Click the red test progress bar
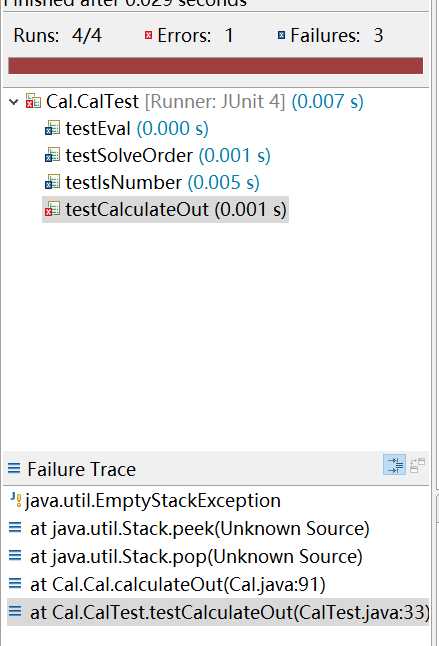 tap(215, 66)
